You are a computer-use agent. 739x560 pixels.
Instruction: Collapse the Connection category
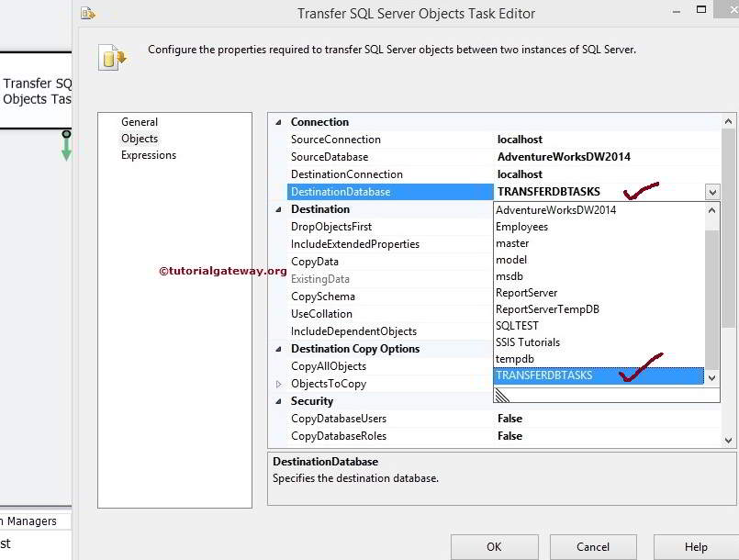[278, 122]
